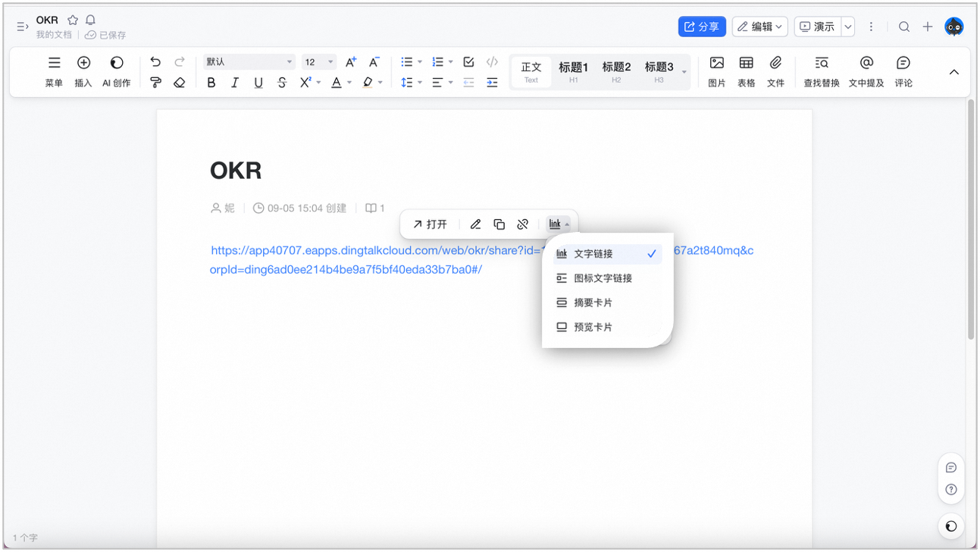Open the AI 创作 tool
The width and height of the screenshot is (980, 552).
tap(117, 72)
